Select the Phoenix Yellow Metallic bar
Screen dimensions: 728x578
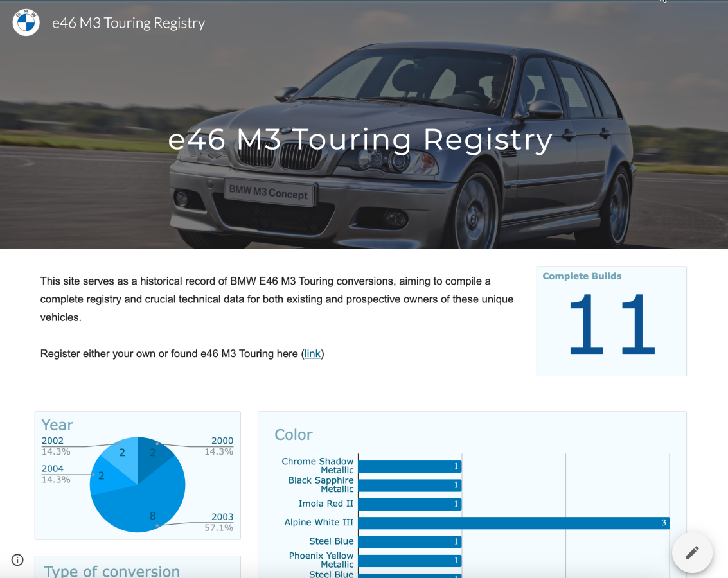pos(409,560)
